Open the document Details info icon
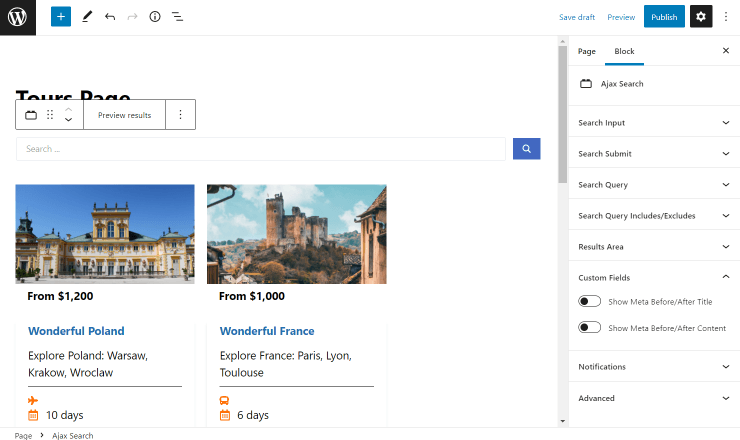This screenshot has height=440, width=740. 155,17
